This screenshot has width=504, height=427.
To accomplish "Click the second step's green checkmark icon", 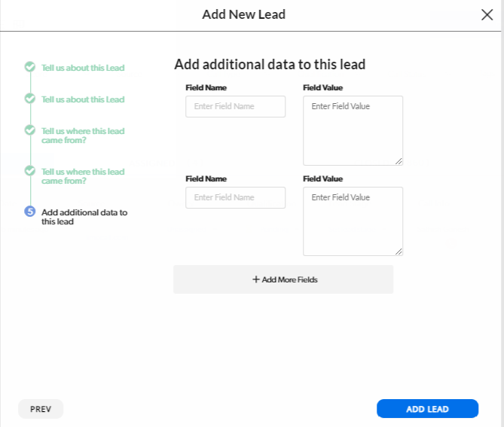I will (x=30, y=99).
